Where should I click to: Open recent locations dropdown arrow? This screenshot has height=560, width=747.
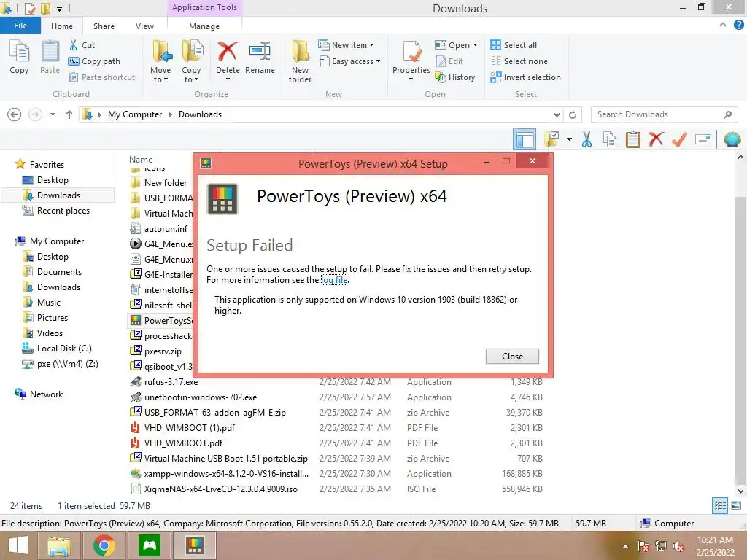pos(53,114)
